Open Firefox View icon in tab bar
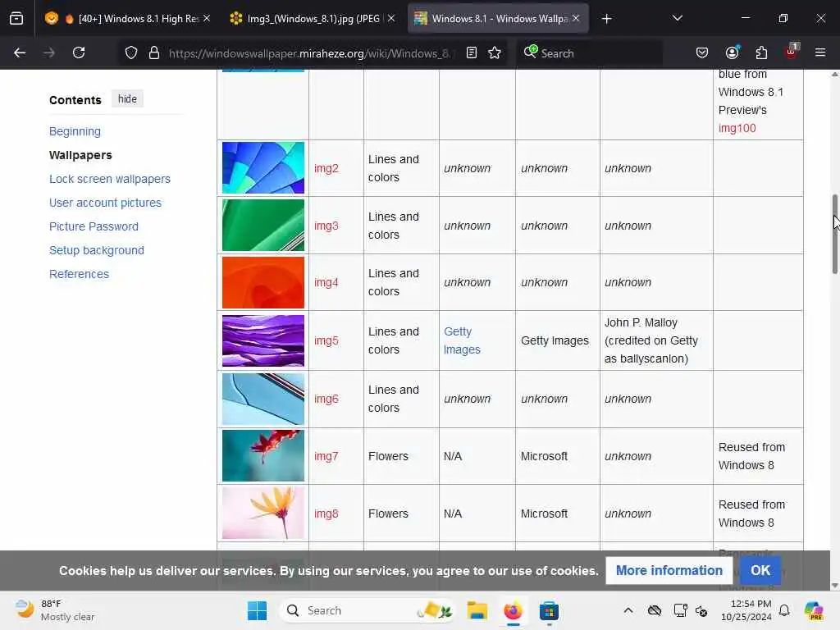Image resolution: width=840 pixels, height=630 pixels. pyautogui.click(x=16, y=19)
